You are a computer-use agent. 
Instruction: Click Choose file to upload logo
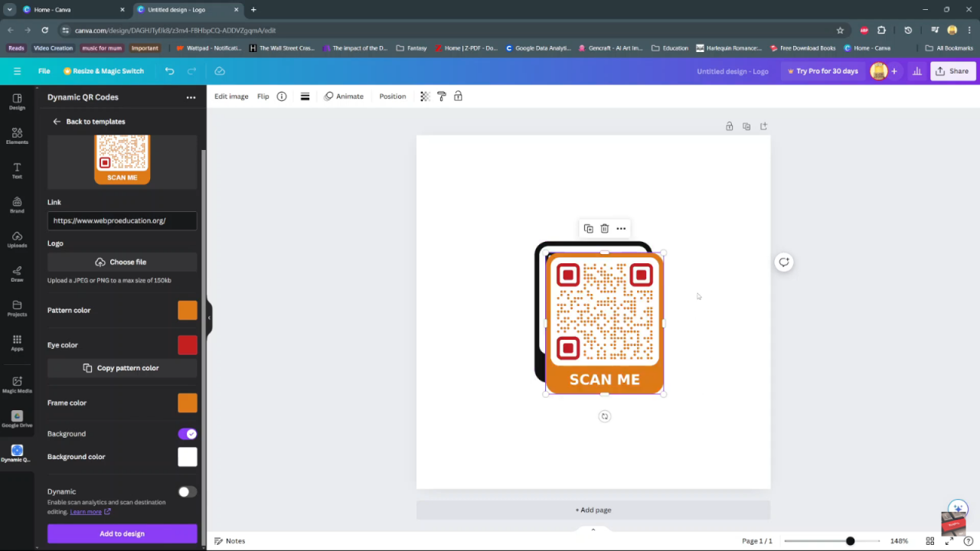(x=122, y=262)
